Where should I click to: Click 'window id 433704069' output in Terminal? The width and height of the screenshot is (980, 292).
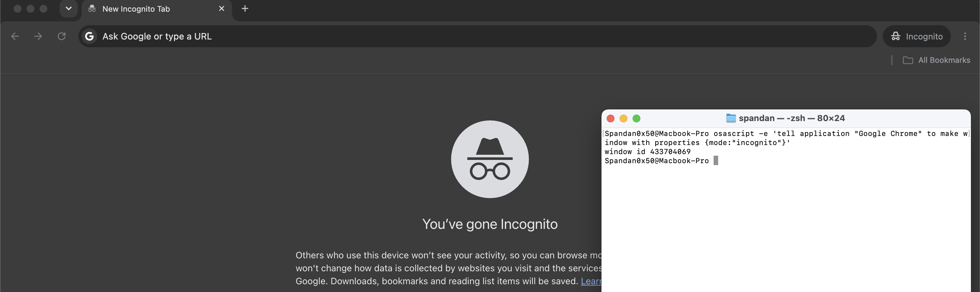point(647,152)
